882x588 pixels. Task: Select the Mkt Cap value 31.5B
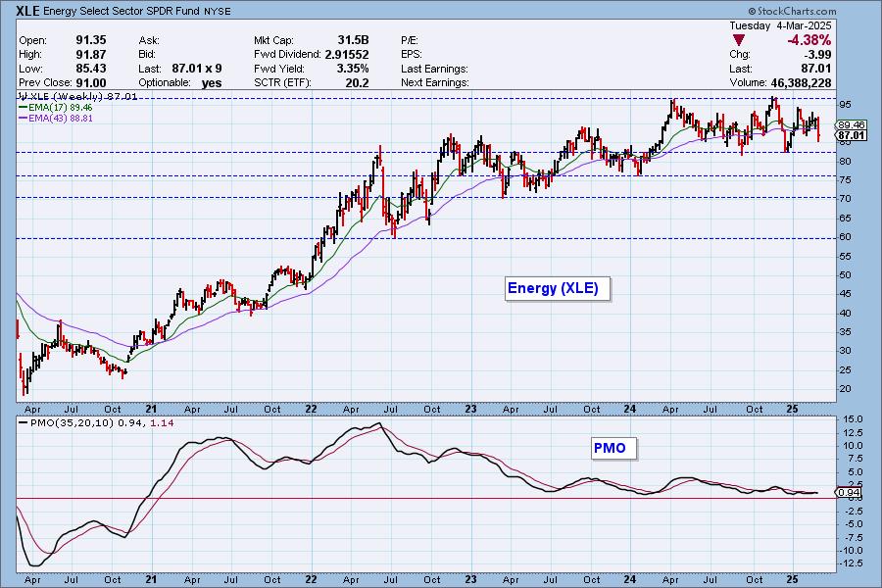coord(353,40)
